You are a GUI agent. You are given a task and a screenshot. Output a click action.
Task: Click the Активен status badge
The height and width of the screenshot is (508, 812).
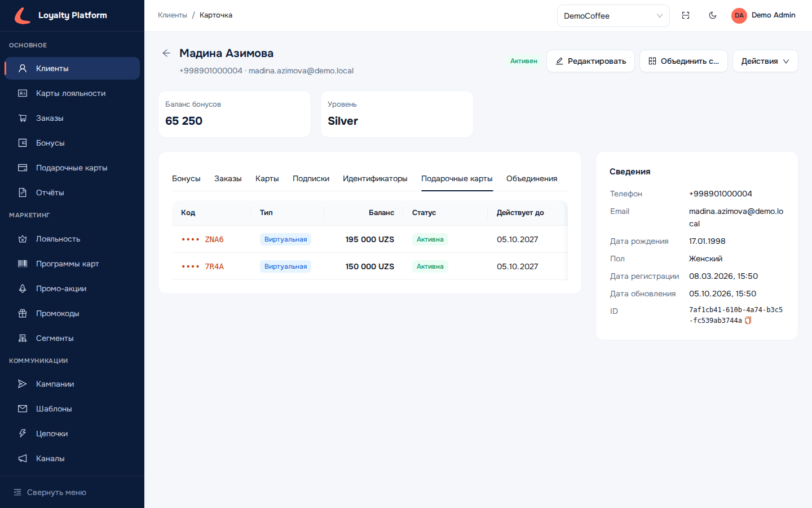click(524, 61)
